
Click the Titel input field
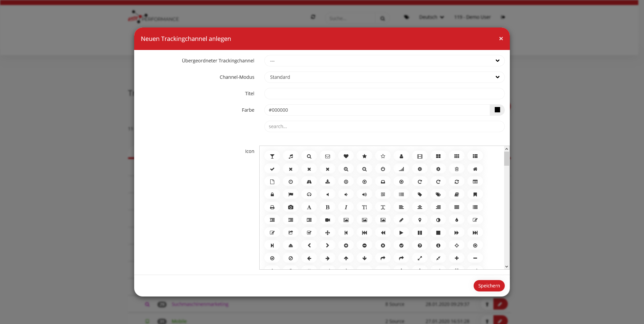coord(384,94)
